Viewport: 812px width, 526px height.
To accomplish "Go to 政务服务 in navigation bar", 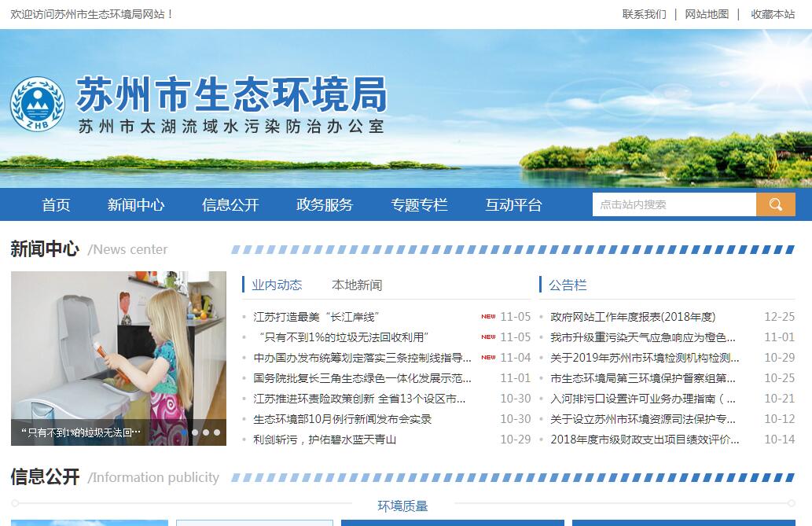I will tap(325, 205).
